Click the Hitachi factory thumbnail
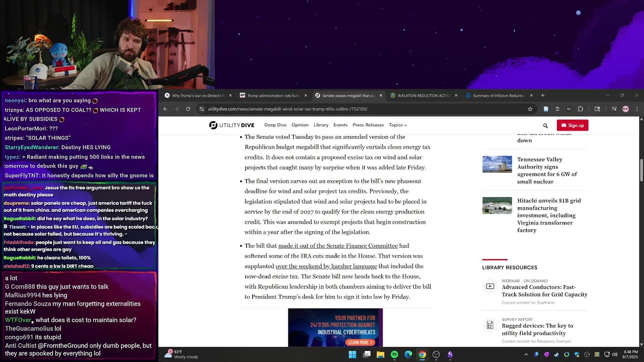The height and width of the screenshot is (362, 644). pyautogui.click(x=497, y=206)
